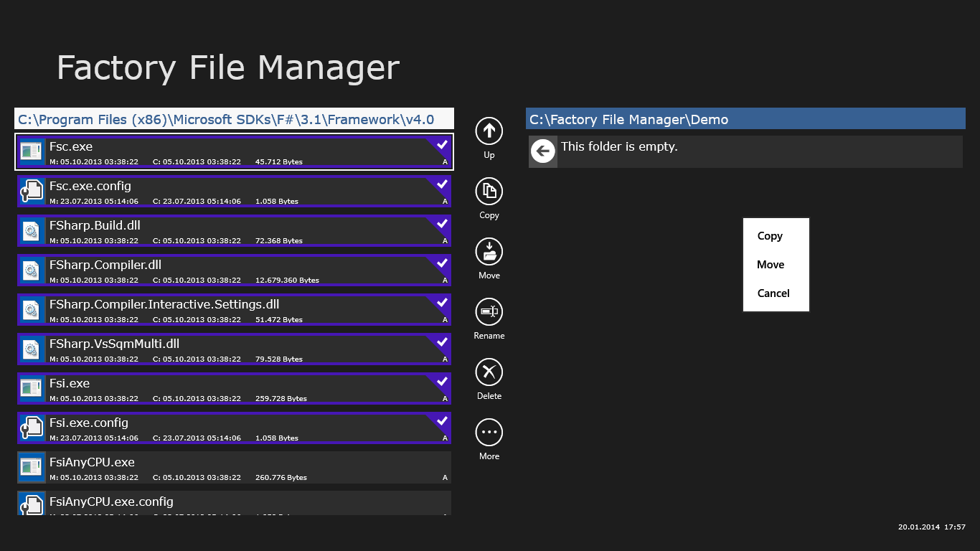This screenshot has height=551, width=980.
Task: Choose Copy from the popup menu
Action: pos(770,236)
